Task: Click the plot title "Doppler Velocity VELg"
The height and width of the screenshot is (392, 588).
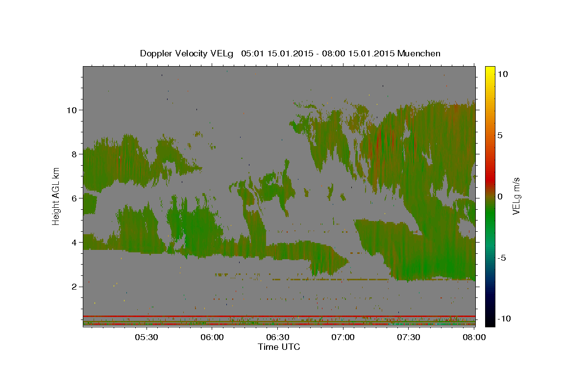Action: point(188,53)
